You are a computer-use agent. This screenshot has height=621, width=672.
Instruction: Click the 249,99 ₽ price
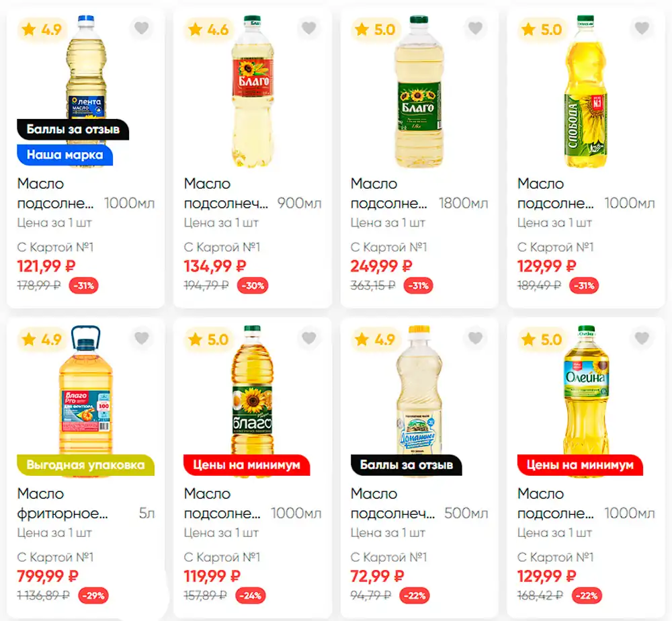pos(381,265)
